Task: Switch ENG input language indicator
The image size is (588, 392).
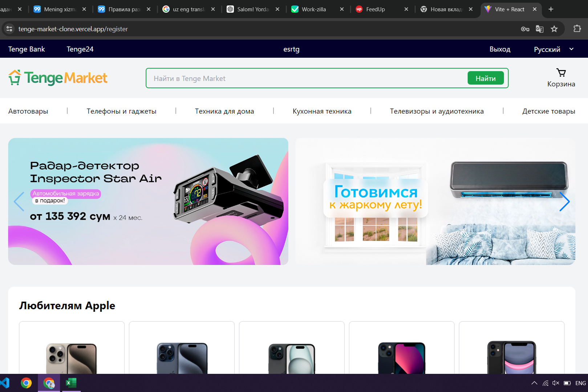Action: pyautogui.click(x=580, y=383)
